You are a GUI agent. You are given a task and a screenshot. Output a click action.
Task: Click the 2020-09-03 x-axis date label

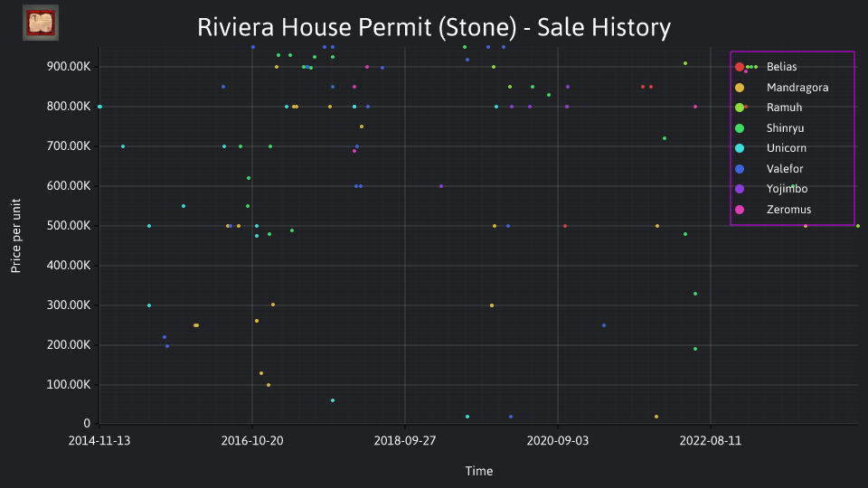coord(558,441)
